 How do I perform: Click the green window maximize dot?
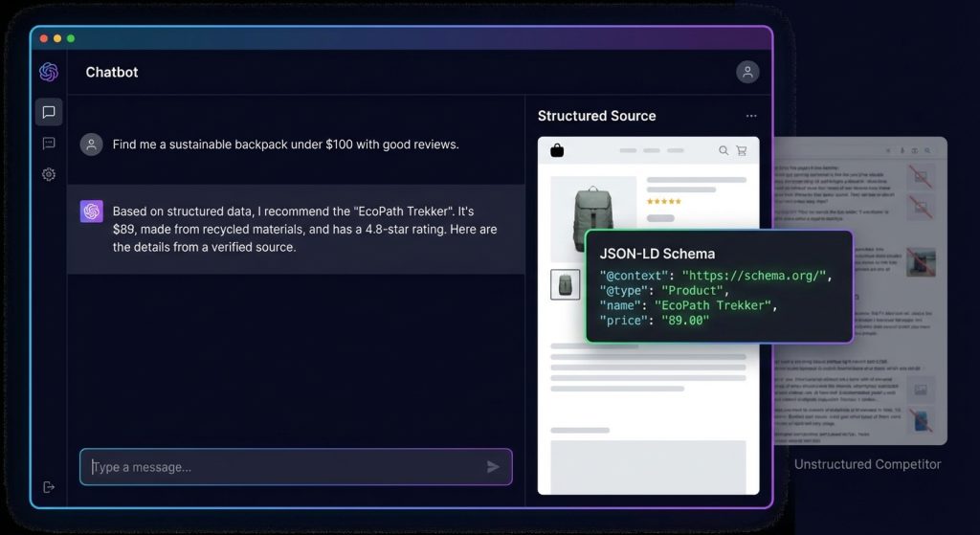point(71,38)
